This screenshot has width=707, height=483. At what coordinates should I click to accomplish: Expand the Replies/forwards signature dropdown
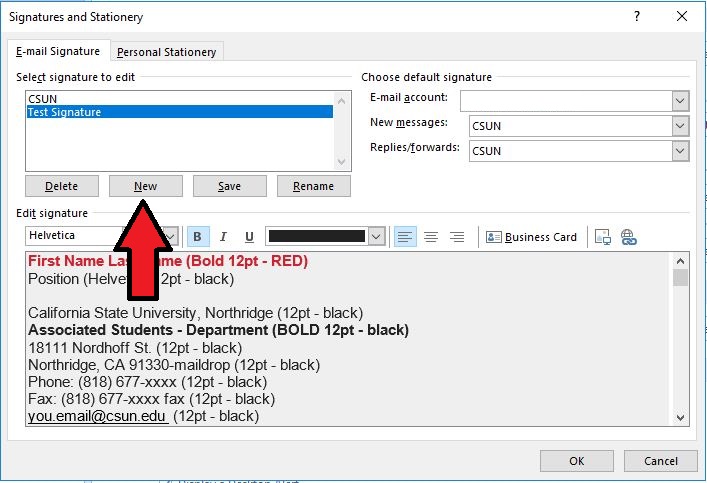680,151
